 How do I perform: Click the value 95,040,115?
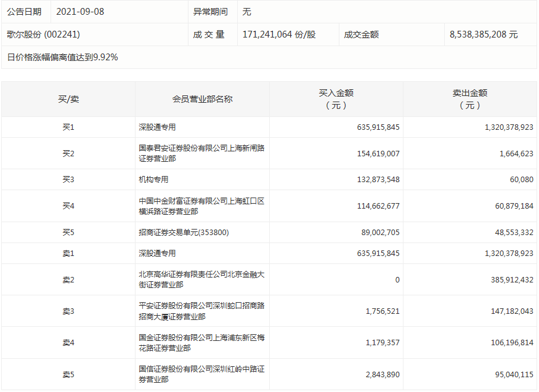point(514,375)
